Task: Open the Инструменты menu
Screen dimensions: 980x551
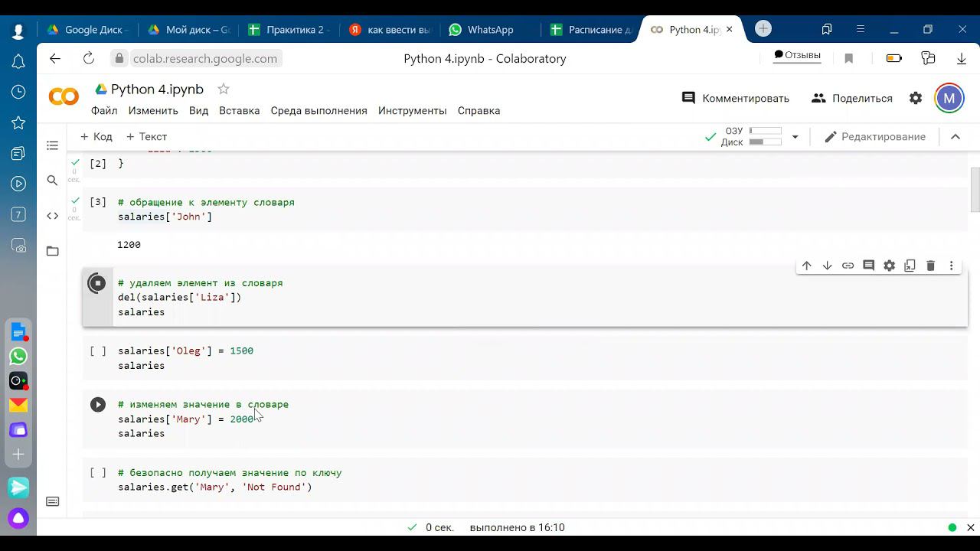Action: click(x=412, y=111)
